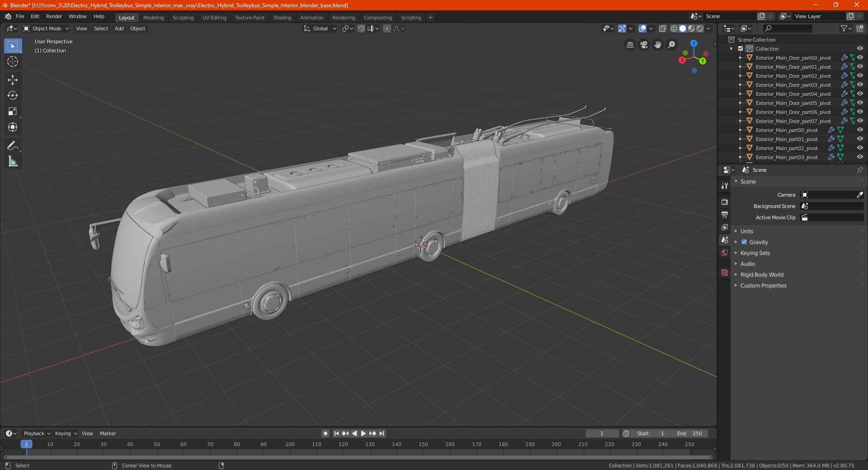Open Render properties tab
868x470 pixels.
click(x=725, y=202)
